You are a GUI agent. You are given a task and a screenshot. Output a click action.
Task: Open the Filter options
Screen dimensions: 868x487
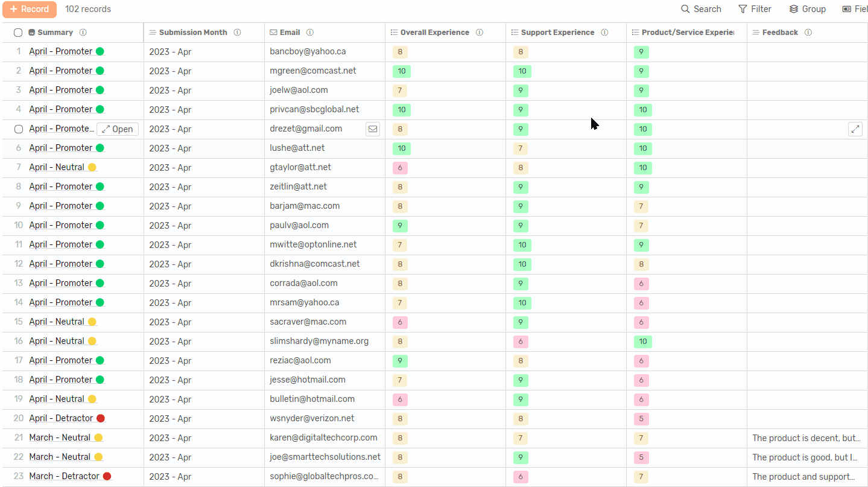coord(755,9)
